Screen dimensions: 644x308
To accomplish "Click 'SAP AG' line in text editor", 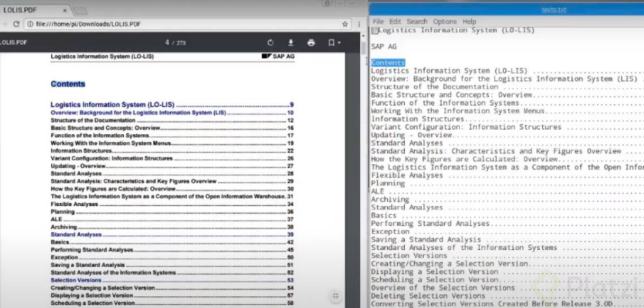I will point(384,47).
